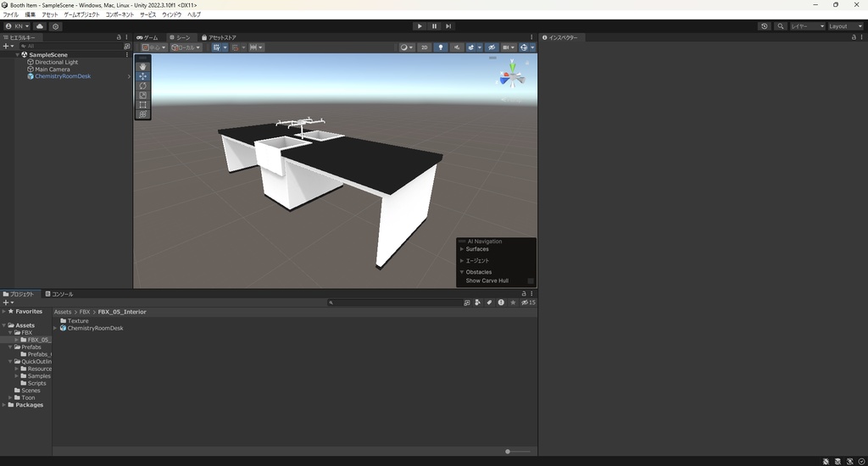
Task: Enable Show Carve Hull checkbox
Action: click(x=531, y=280)
